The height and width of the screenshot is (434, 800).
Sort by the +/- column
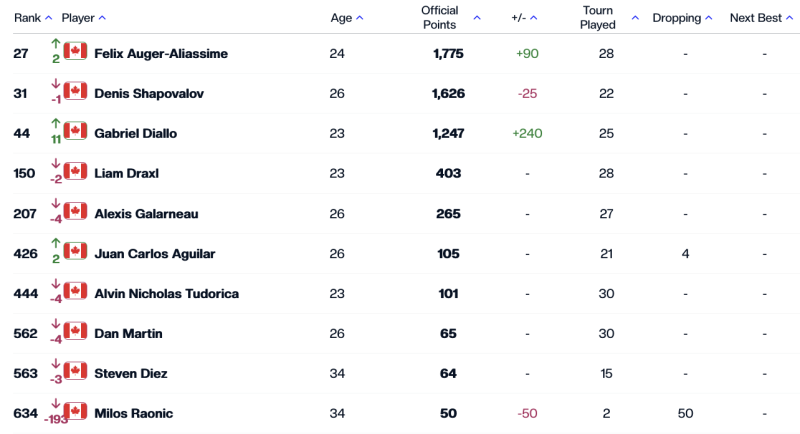point(534,18)
